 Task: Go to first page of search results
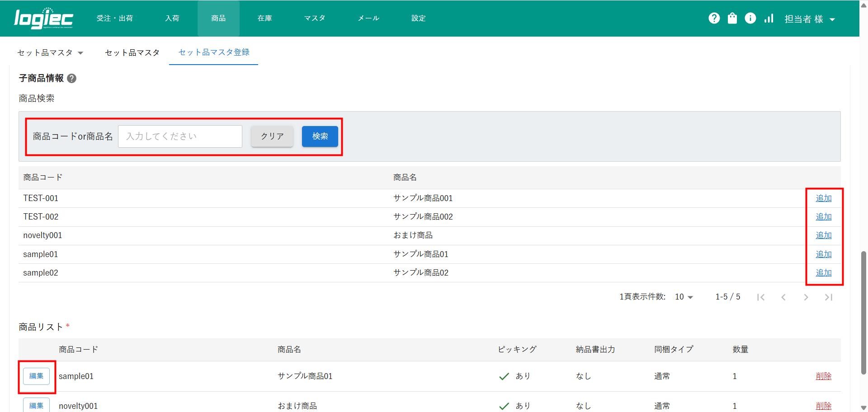click(761, 297)
